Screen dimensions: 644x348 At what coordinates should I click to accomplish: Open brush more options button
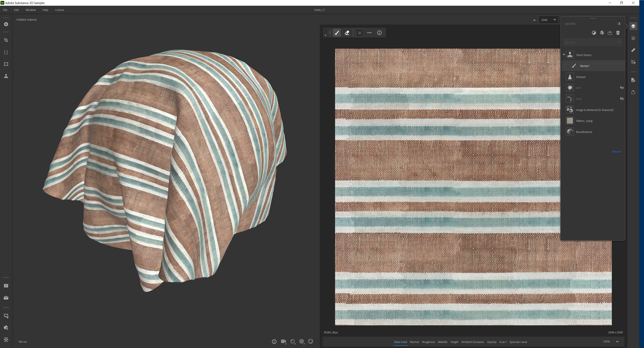(369, 33)
